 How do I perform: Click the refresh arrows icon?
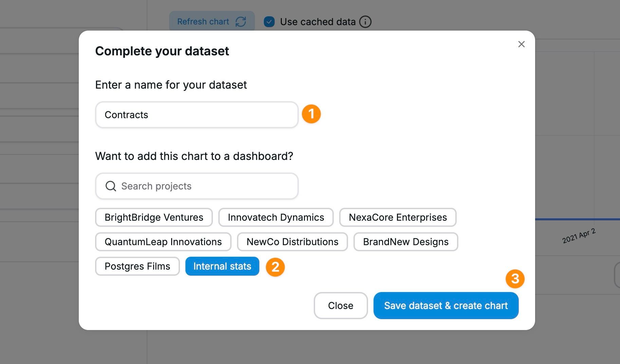coord(241,22)
